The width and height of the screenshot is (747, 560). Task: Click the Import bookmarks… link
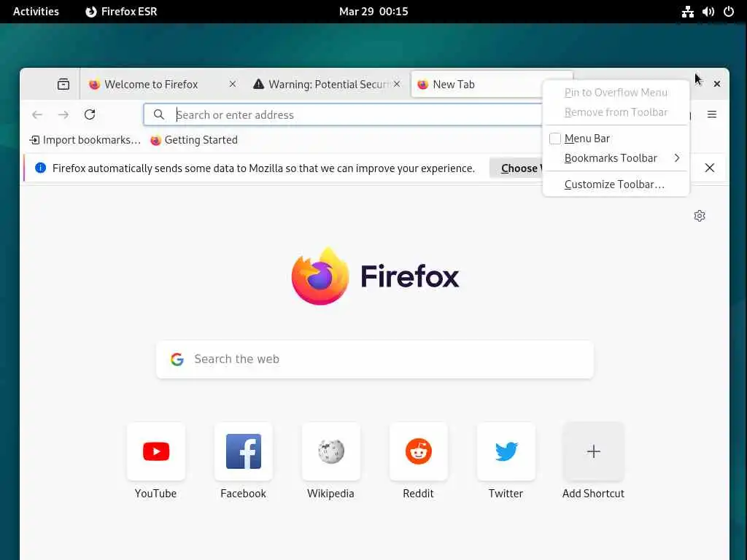85,140
